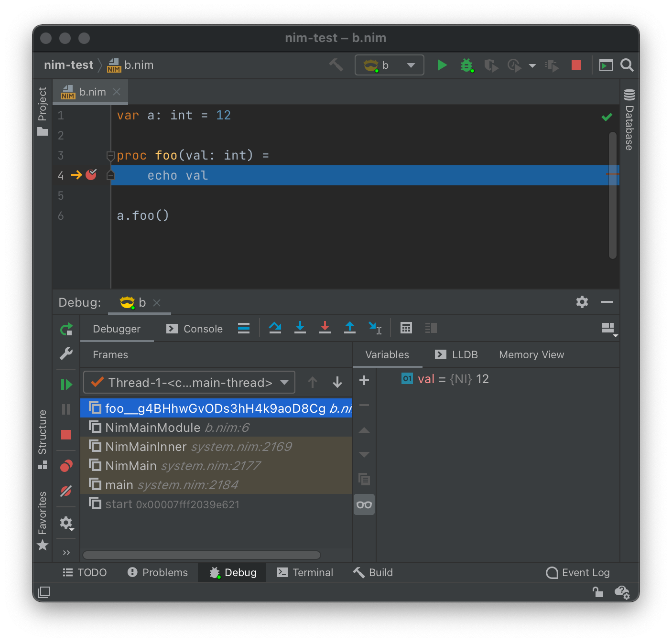This screenshot has width=672, height=642.
Task: Toggle mute breakpoints icon
Action: click(x=66, y=491)
